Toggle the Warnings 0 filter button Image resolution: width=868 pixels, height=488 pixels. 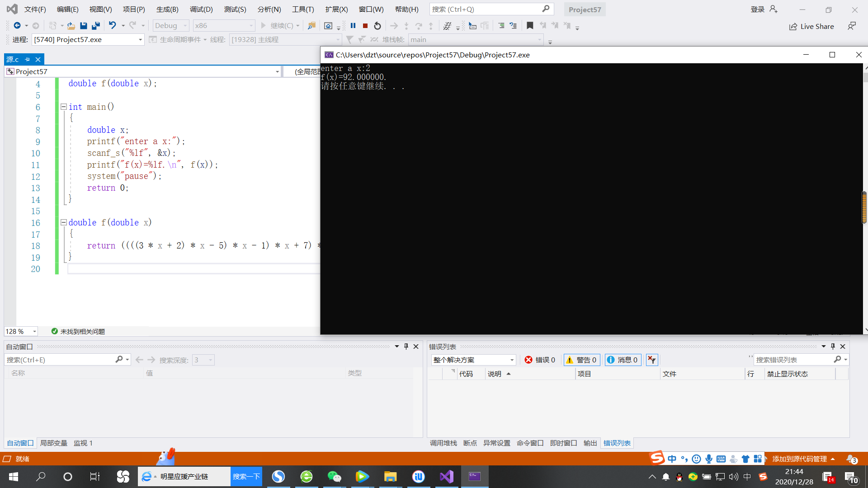581,360
